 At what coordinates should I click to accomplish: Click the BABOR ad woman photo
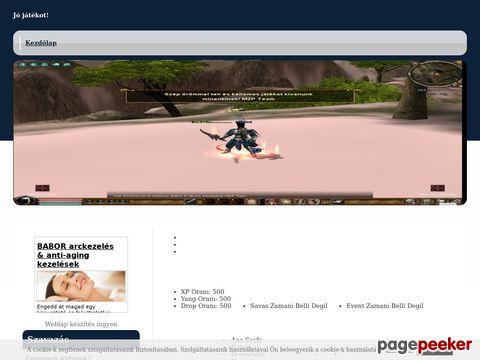click(x=81, y=286)
